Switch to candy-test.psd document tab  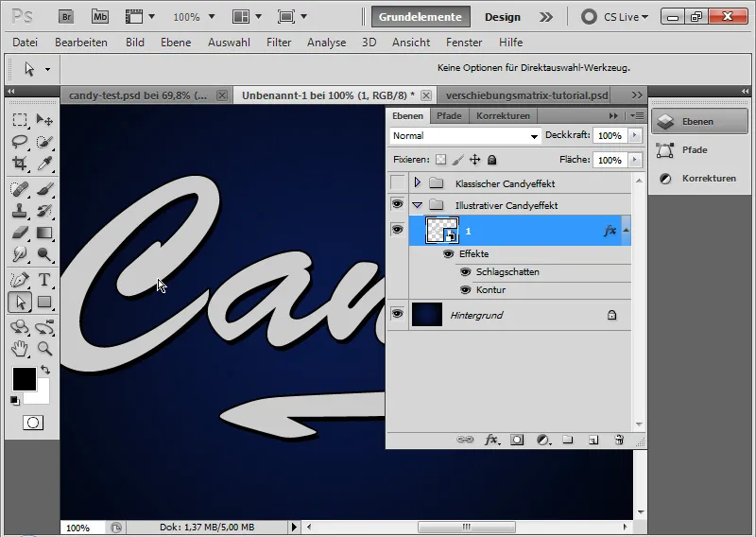point(138,95)
